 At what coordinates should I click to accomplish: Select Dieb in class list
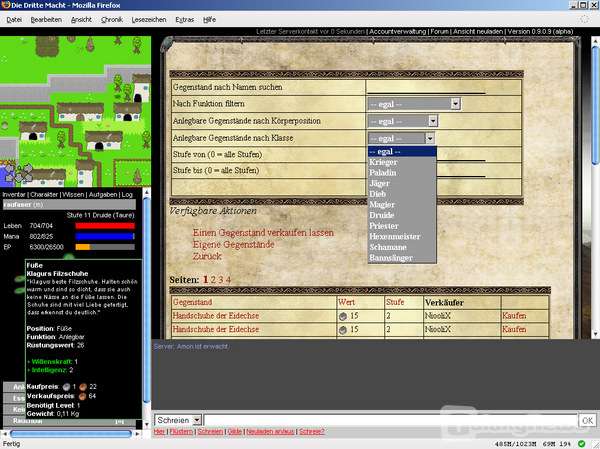point(402,194)
